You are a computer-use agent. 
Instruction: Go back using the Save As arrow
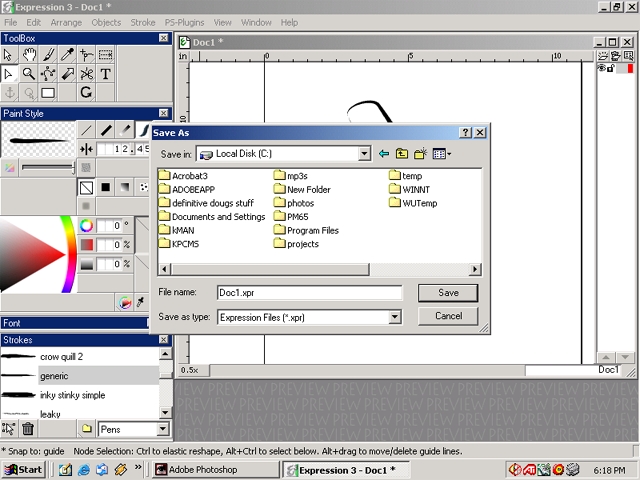coord(384,154)
